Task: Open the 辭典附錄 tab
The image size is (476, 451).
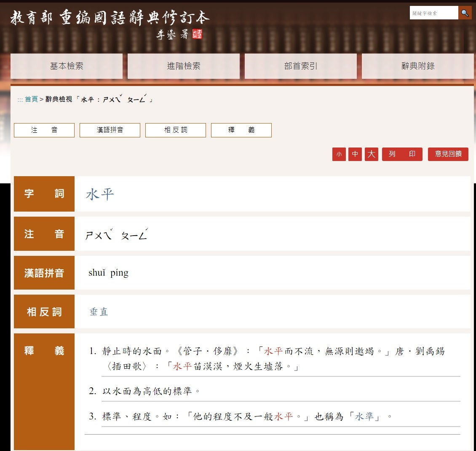Action: [x=418, y=66]
